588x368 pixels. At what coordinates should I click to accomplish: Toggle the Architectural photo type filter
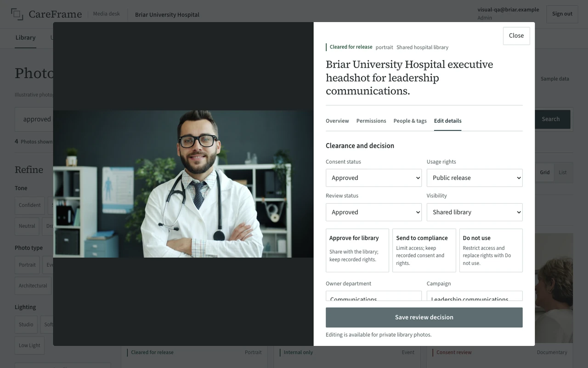[x=33, y=286]
